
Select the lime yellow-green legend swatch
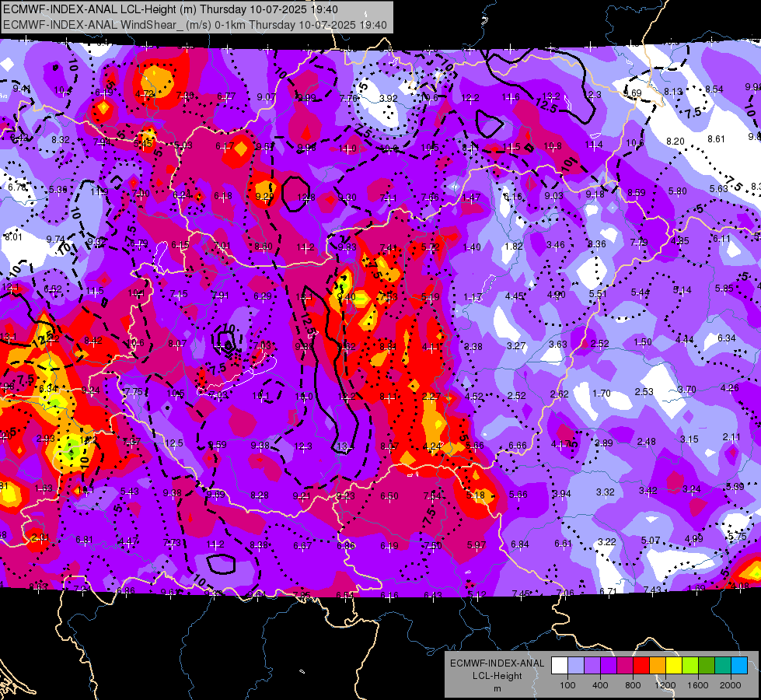pyautogui.click(x=690, y=665)
